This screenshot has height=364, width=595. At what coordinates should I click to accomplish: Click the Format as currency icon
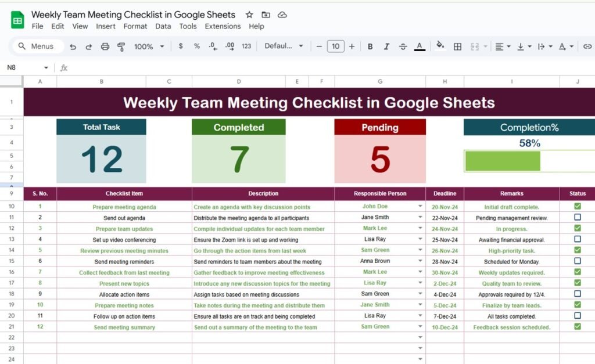[x=181, y=46]
